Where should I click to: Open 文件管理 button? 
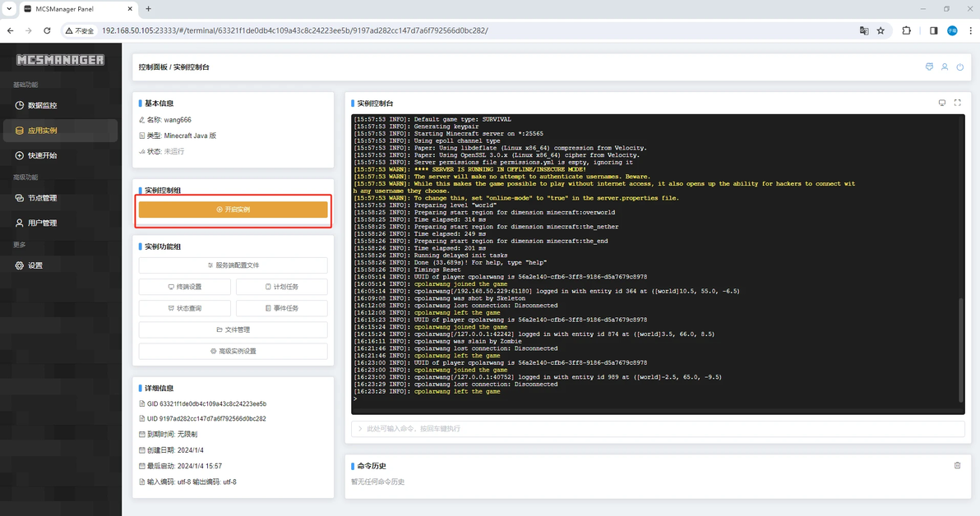[233, 329]
